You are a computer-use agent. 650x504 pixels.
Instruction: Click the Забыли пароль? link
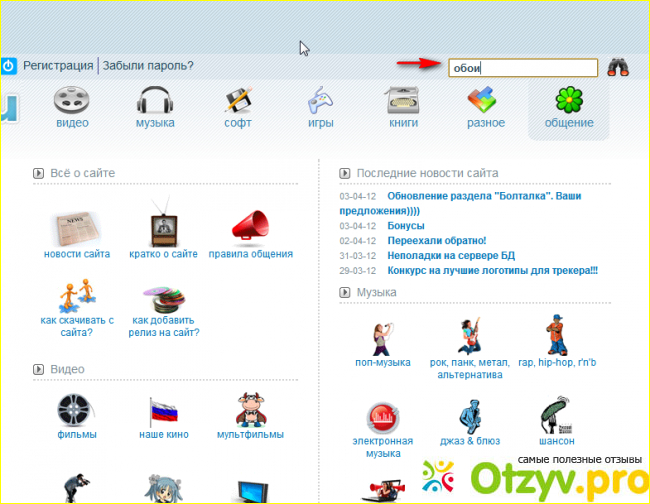coord(148,66)
